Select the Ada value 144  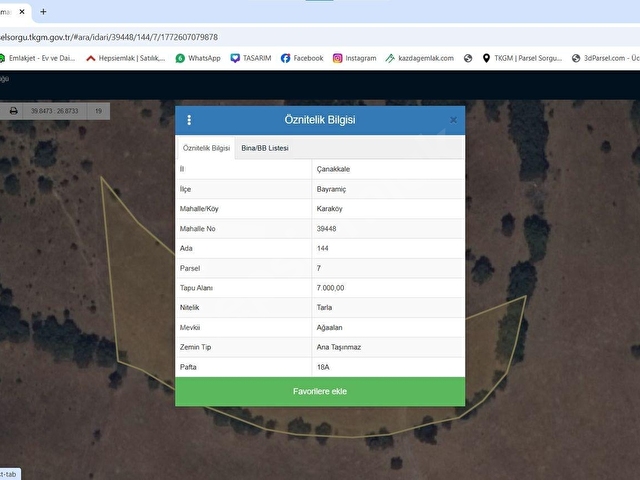click(x=322, y=248)
